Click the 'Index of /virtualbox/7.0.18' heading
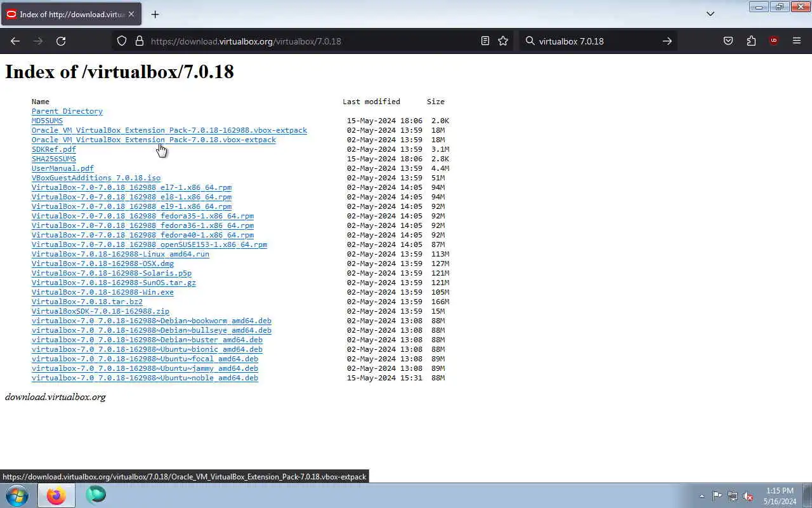812x508 pixels. (x=119, y=71)
